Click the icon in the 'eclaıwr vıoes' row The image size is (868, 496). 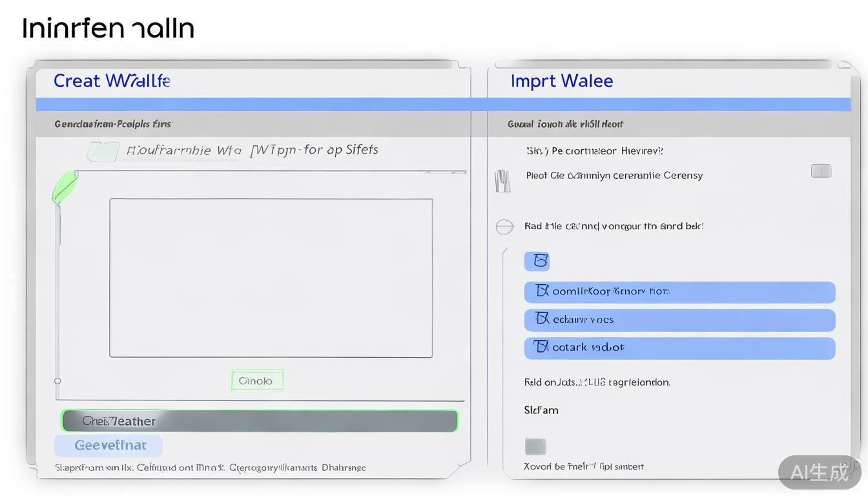point(542,319)
